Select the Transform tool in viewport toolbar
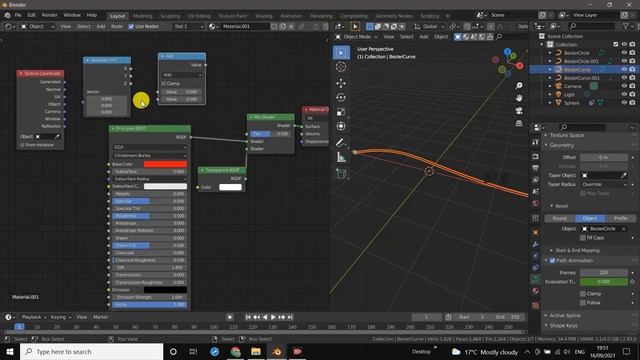Viewport: 640px width, 360px height. [x=341, y=126]
